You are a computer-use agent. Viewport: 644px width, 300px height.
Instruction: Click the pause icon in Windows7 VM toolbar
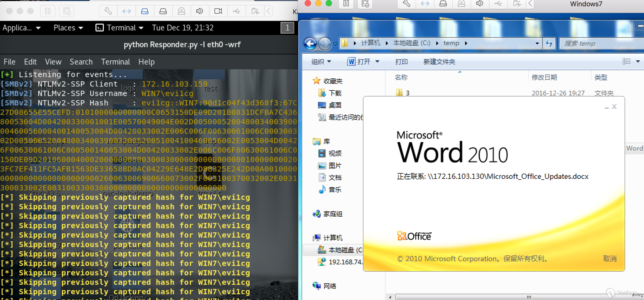[x=346, y=4]
